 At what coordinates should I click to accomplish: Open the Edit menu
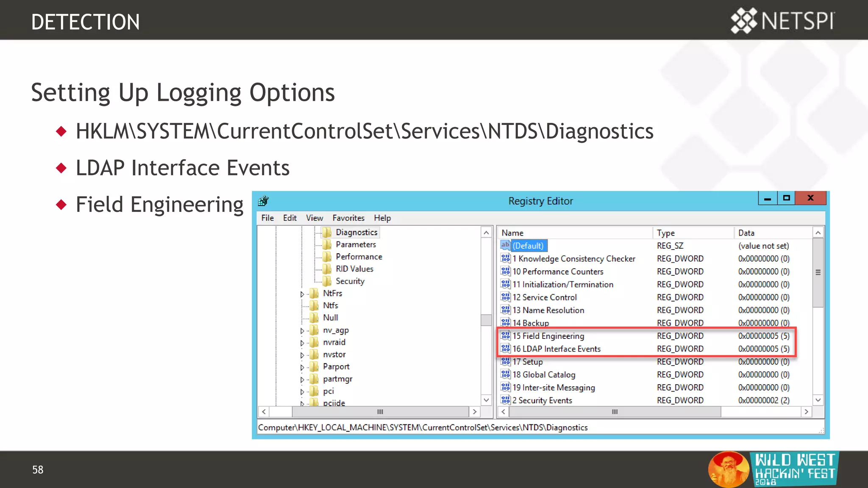click(290, 218)
